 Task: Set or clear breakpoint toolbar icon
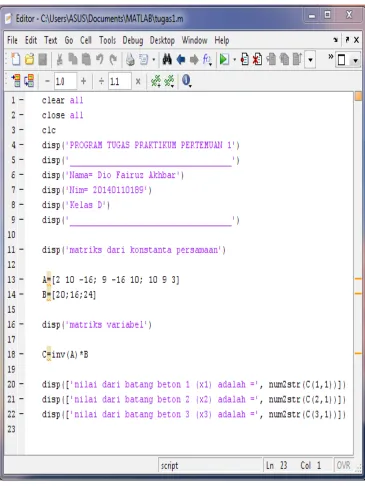[244, 60]
